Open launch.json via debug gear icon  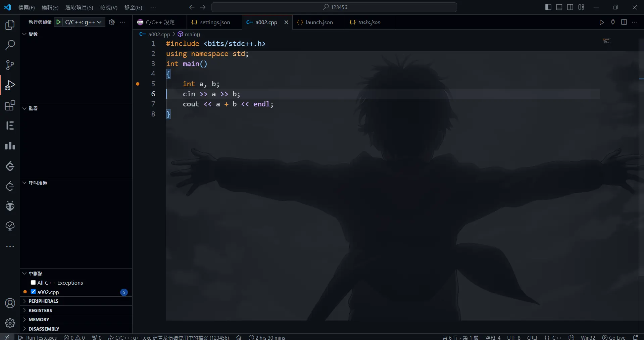(x=112, y=22)
